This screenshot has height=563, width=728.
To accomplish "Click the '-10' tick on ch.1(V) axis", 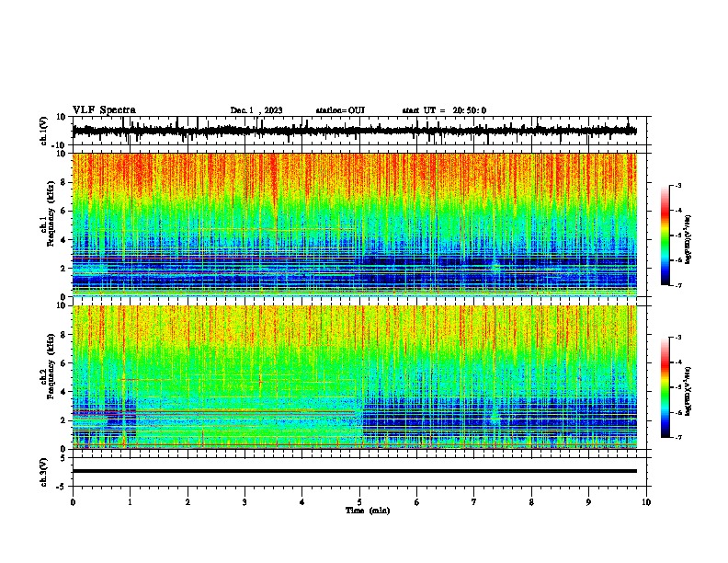I will [60, 145].
